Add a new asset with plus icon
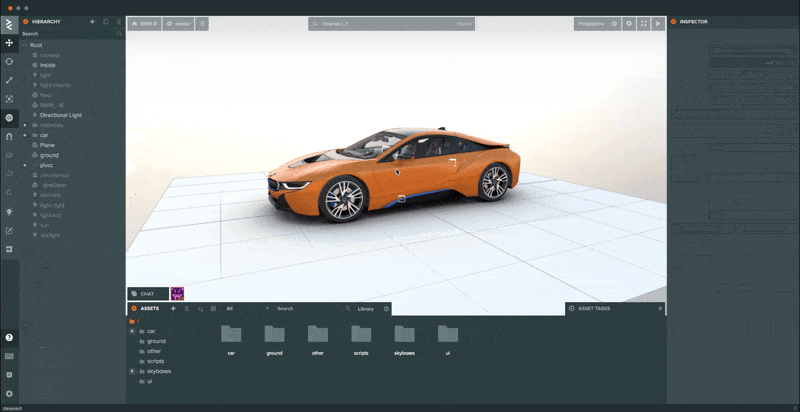 pos(173,308)
